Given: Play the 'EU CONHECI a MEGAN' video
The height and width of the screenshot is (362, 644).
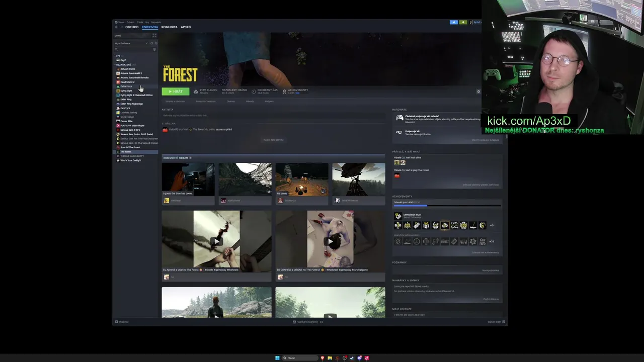Looking at the screenshot, I should [330, 241].
